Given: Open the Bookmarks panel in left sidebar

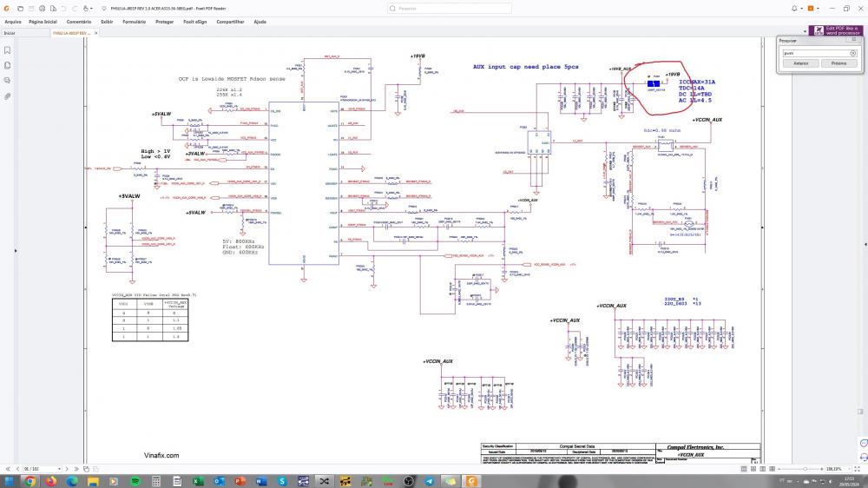Looking at the screenshot, I should point(7,49).
